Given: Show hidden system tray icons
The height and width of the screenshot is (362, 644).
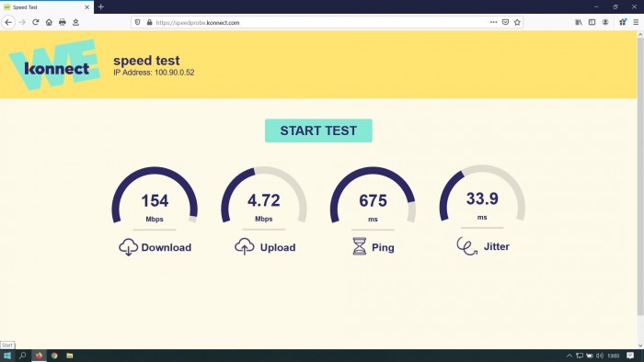Looking at the screenshot, I should click(569, 356).
